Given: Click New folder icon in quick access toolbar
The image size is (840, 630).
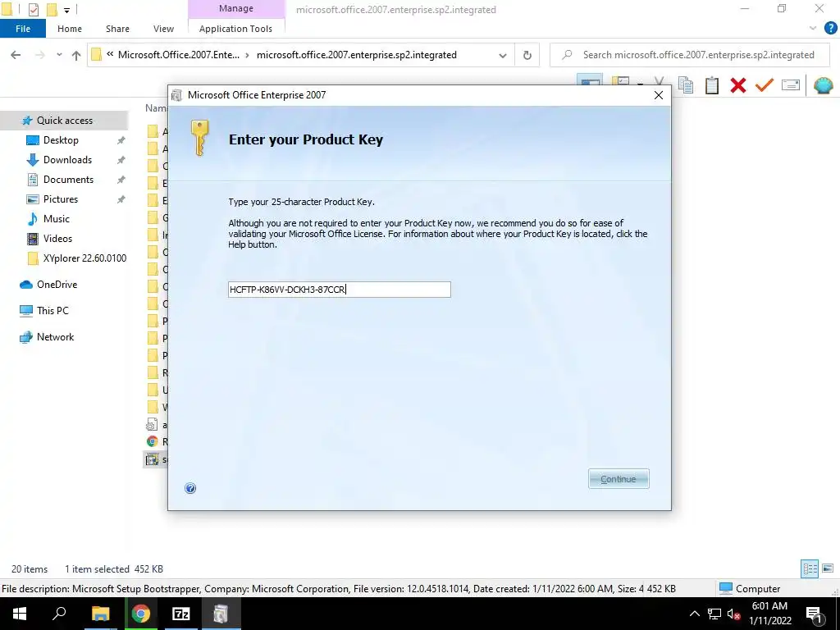Looking at the screenshot, I should coord(52,10).
